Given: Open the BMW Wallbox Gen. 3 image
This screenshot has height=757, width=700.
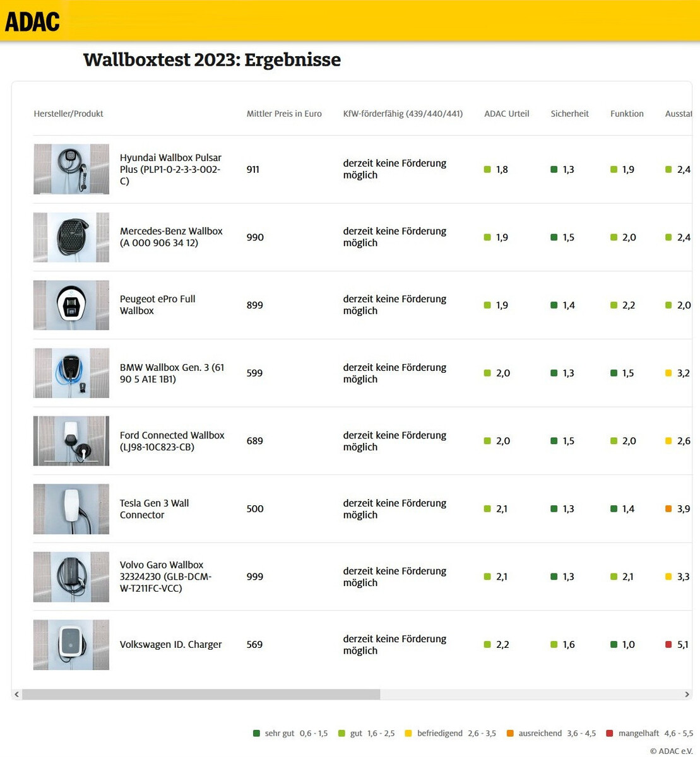Looking at the screenshot, I should pos(71,373).
